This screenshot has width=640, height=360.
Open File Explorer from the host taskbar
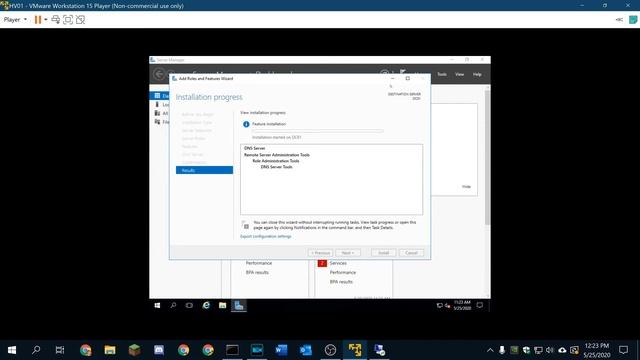[110, 350]
